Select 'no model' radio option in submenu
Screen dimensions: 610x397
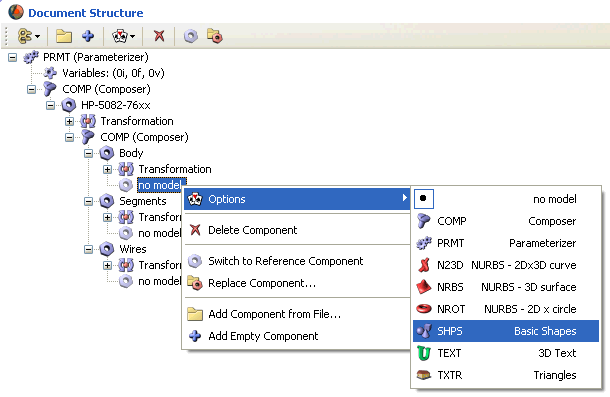506,199
